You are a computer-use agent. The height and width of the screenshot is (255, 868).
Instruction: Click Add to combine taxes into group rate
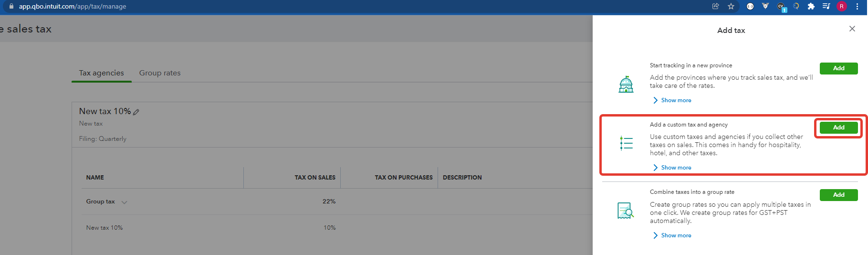[838, 195]
